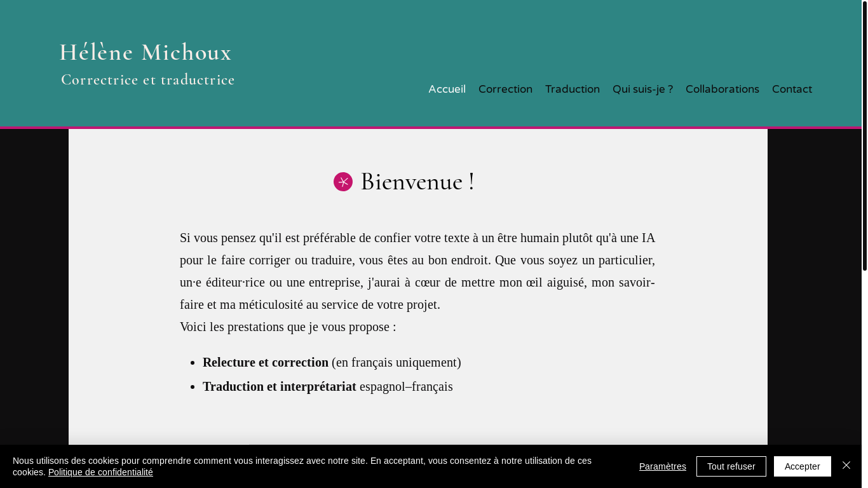Accept cookies with the Accepter button

point(803,466)
